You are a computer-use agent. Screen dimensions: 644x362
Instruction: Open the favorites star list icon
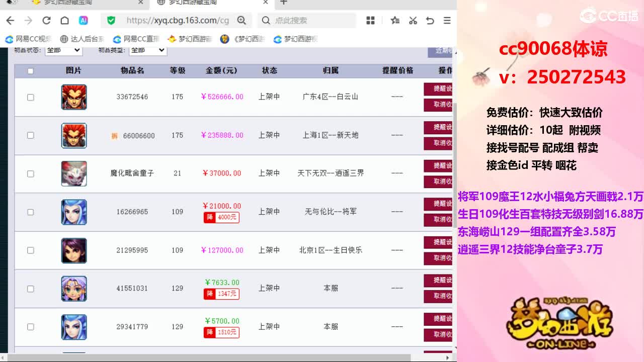[x=395, y=21]
